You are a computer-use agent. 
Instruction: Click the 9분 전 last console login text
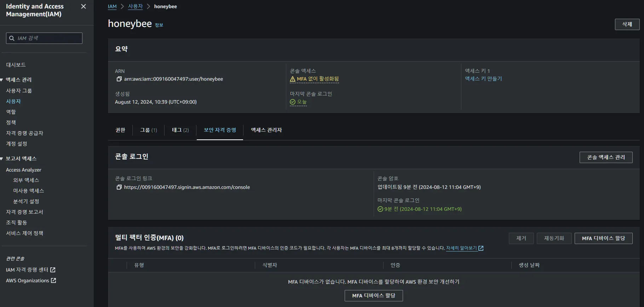(423, 209)
